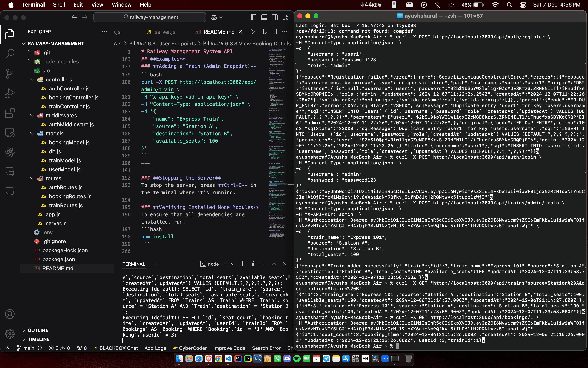Select the TERMINAL panel tab
Screen dimensions: 588x368
click(134, 264)
